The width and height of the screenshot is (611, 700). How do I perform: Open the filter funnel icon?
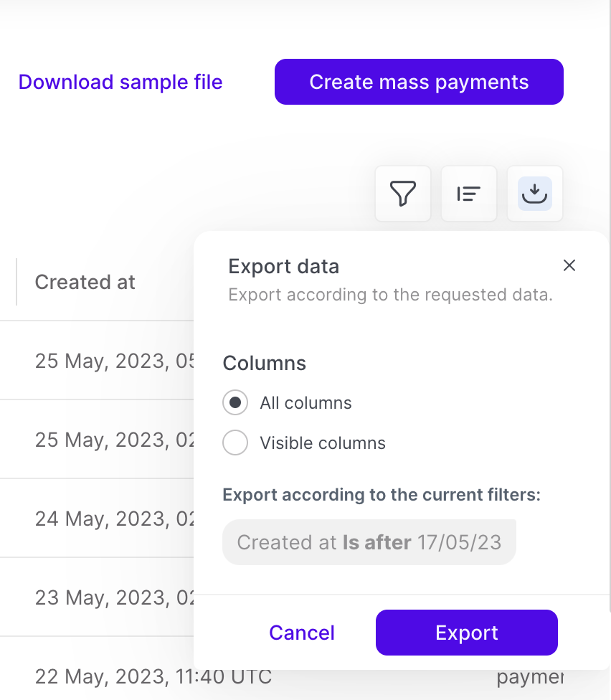(403, 194)
